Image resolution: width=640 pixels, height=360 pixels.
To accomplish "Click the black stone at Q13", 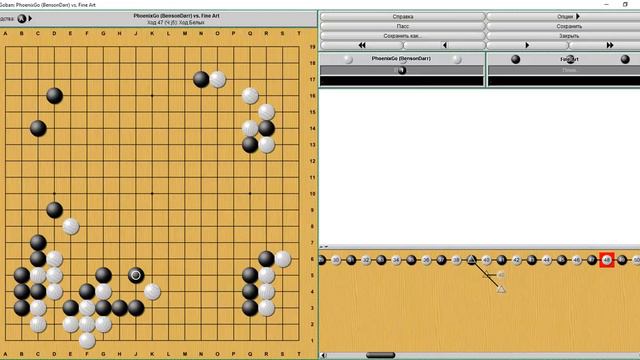I will click(250, 145).
